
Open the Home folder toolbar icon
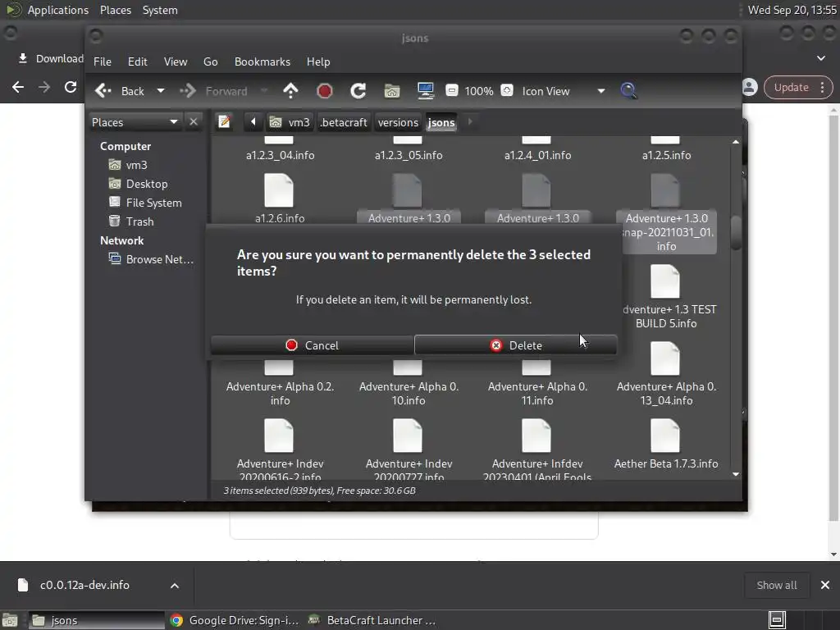(392, 91)
